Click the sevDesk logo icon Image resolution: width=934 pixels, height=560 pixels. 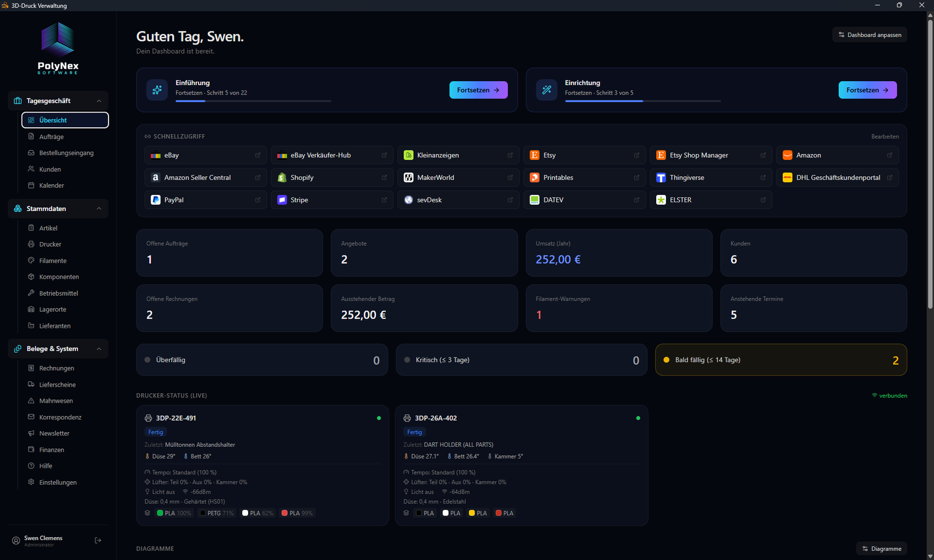click(409, 199)
